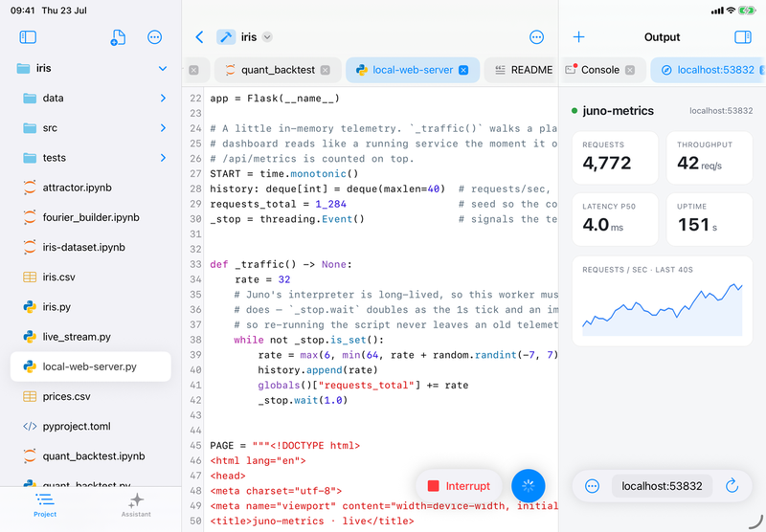Screen dimensions: 766x532
Task: Open prices.csv file
Action: pos(90,396)
